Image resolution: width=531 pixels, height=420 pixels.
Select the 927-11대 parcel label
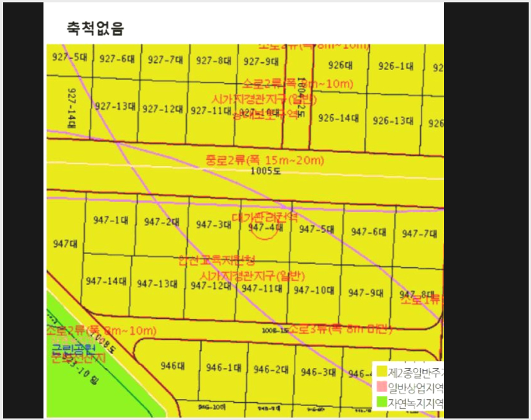click(x=210, y=111)
